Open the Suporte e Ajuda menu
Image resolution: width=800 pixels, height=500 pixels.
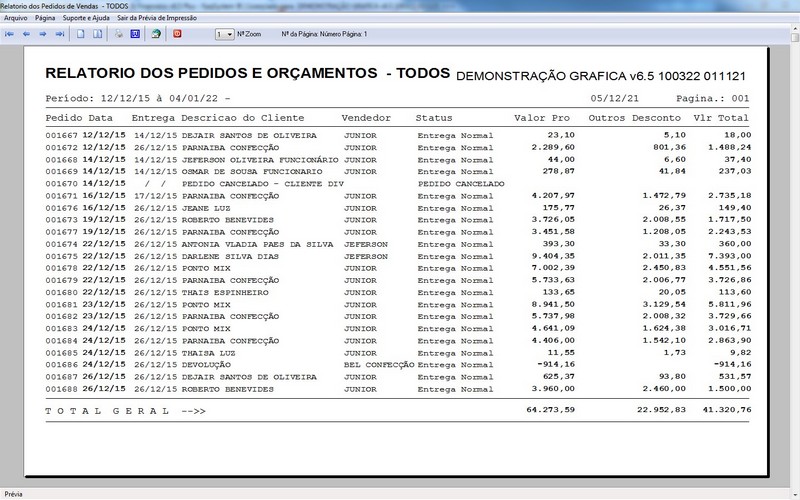86,18
